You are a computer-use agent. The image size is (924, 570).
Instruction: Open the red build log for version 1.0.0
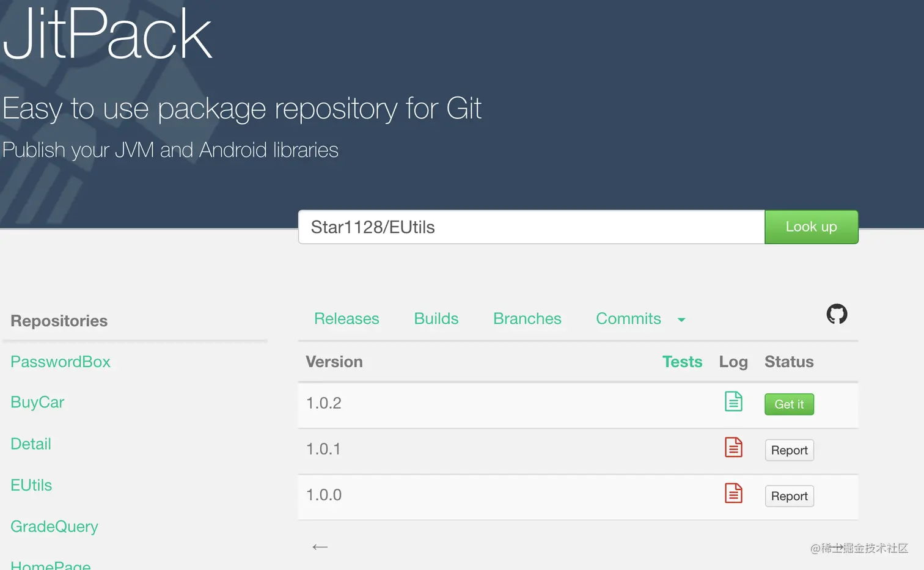point(733,493)
